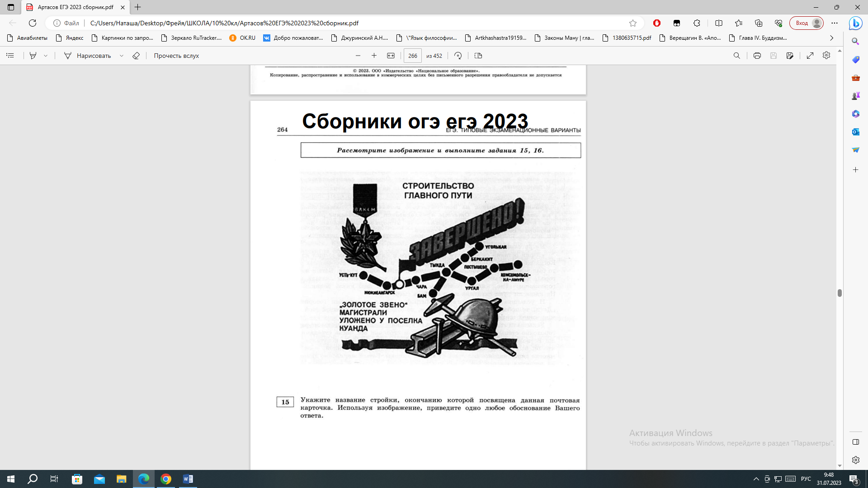This screenshot has width=868, height=488.
Task: Open the Авиабилеты bookmark
Action: pos(28,38)
